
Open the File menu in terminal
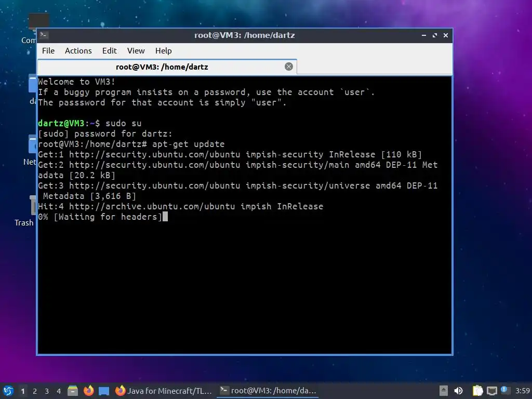tap(48, 50)
